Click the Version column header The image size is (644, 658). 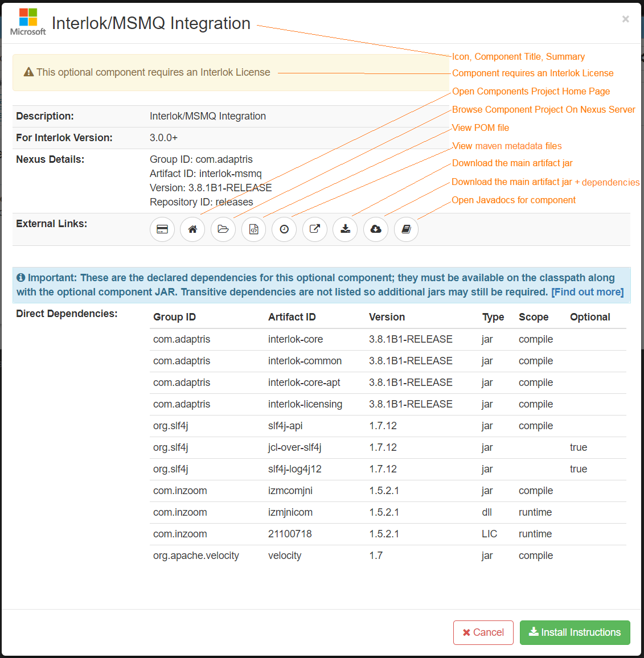click(387, 317)
